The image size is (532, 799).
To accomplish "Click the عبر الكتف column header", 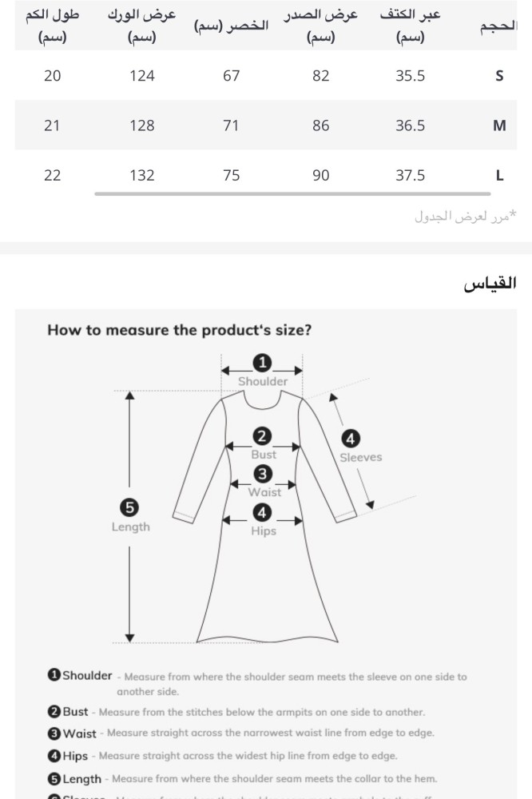I will [x=411, y=26].
